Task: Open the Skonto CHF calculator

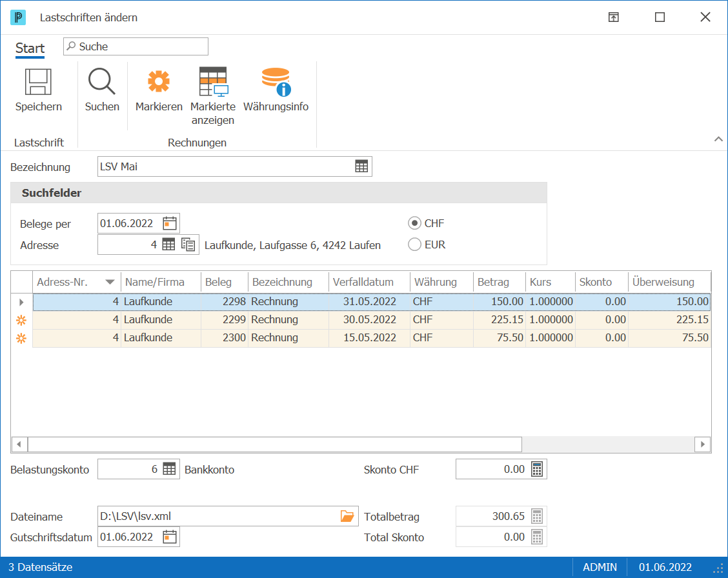Action: (x=537, y=469)
